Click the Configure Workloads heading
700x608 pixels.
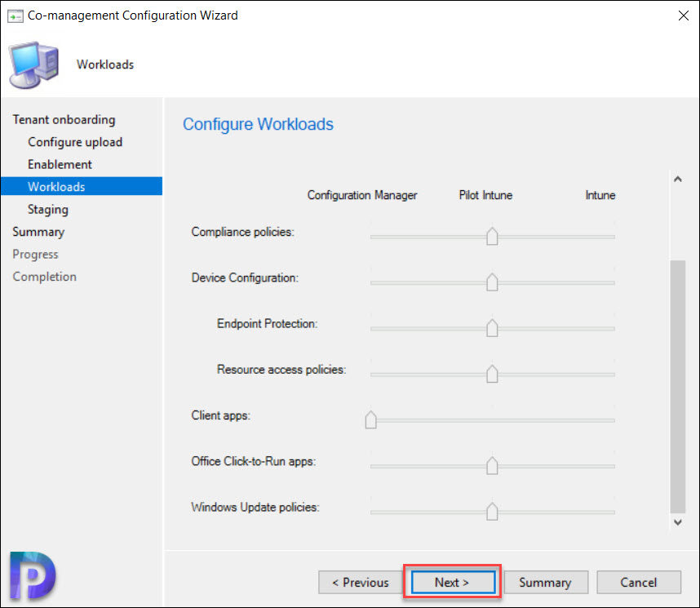(258, 124)
